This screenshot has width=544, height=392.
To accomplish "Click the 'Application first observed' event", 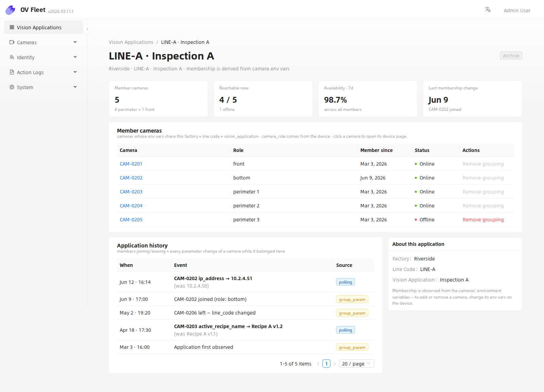I will pos(204,347).
